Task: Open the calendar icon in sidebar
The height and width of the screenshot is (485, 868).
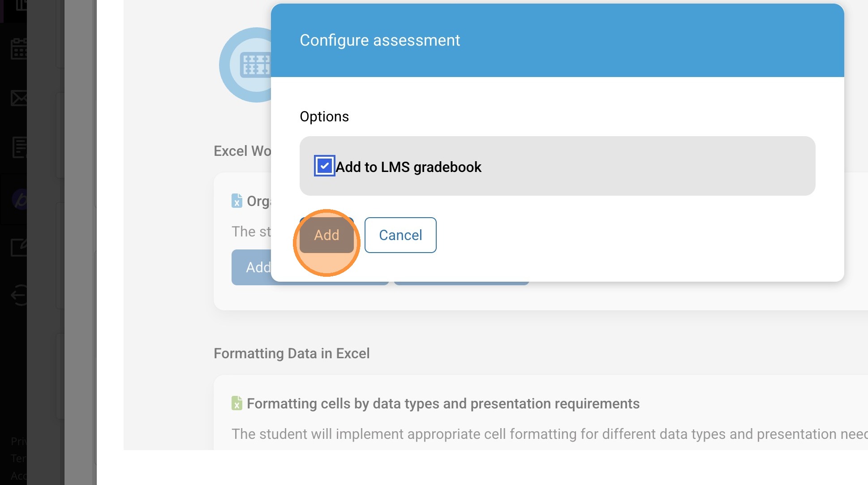Action: [x=19, y=49]
